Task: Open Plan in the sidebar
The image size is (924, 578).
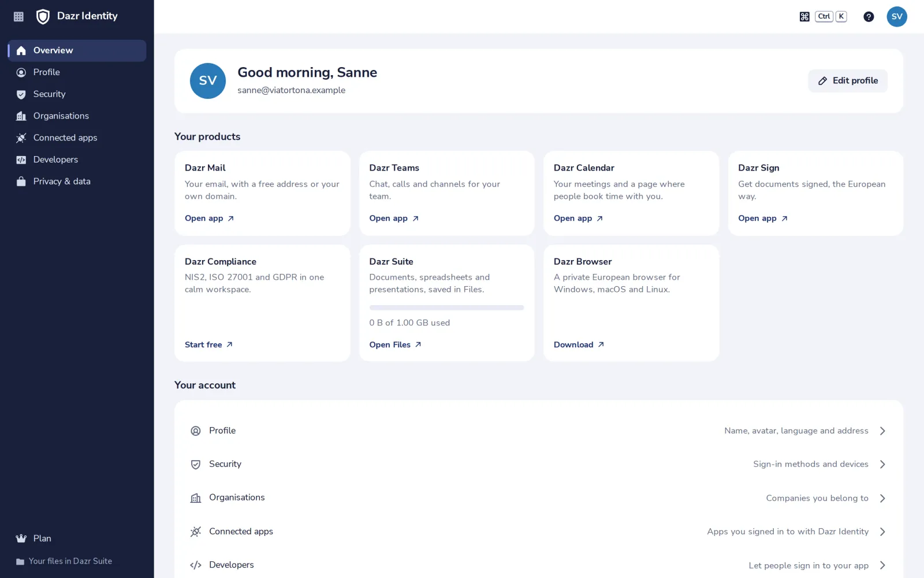Action: click(77, 539)
